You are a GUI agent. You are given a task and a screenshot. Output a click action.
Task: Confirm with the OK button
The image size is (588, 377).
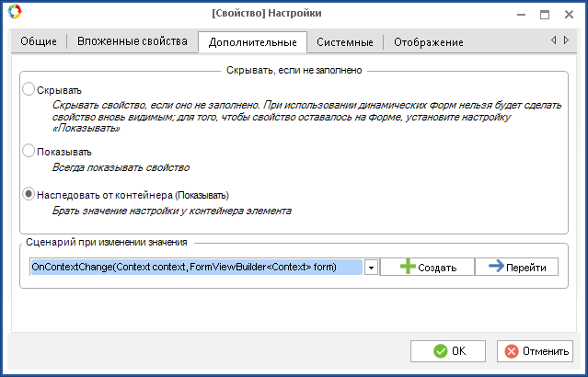pyautogui.click(x=448, y=351)
